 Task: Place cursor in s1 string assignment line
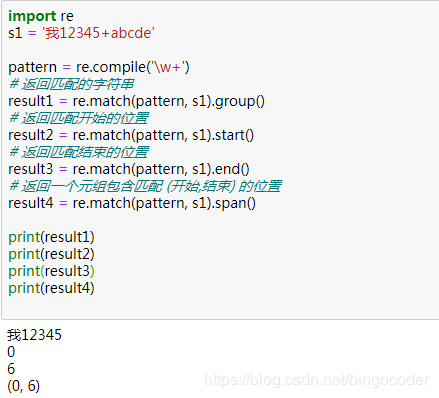pyautogui.click(x=81, y=33)
